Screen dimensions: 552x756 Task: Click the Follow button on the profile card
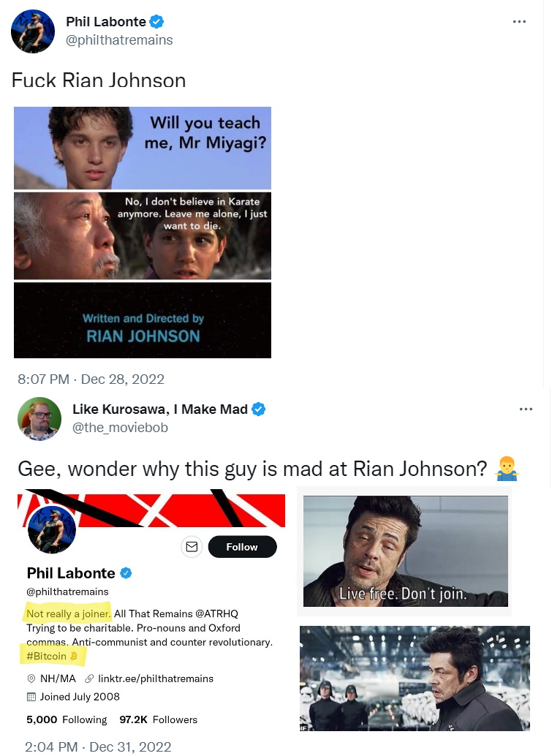242,547
